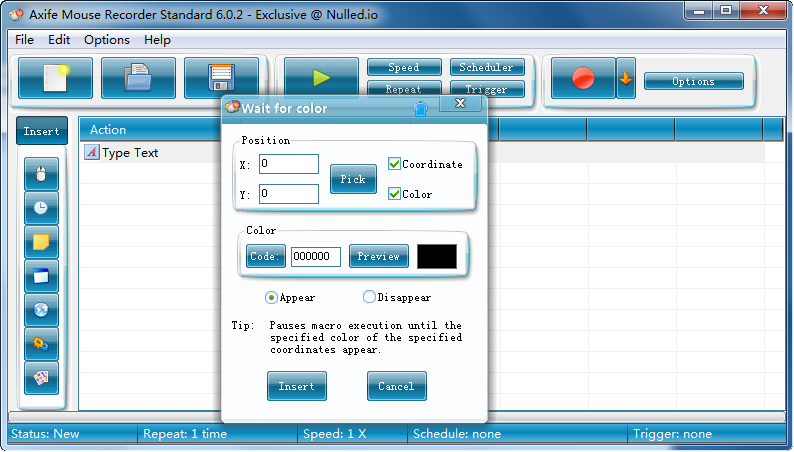Viewport: 794px width, 452px height.
Task: Select the Disappear radio option
Action: coord(370,297)
